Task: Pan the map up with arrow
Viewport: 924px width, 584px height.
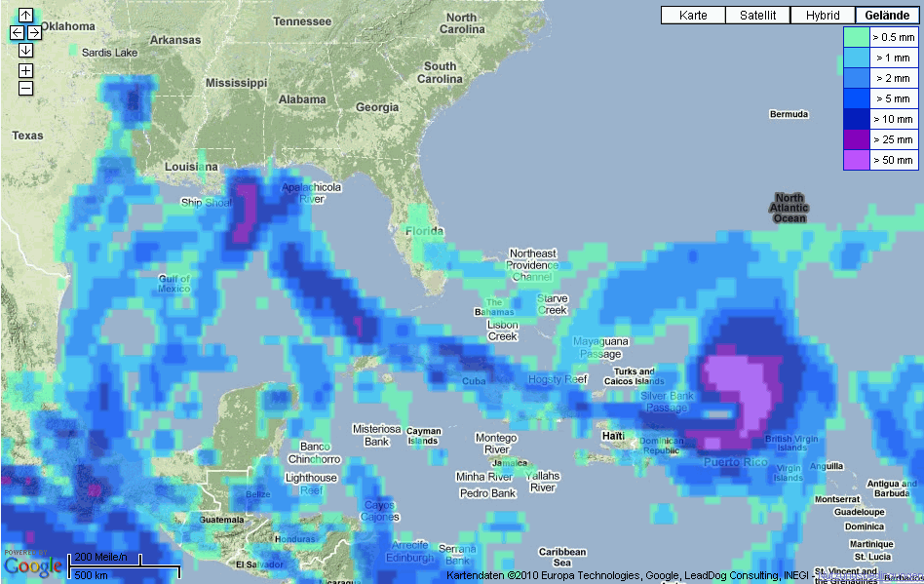Action: click(x=25, y=16)
